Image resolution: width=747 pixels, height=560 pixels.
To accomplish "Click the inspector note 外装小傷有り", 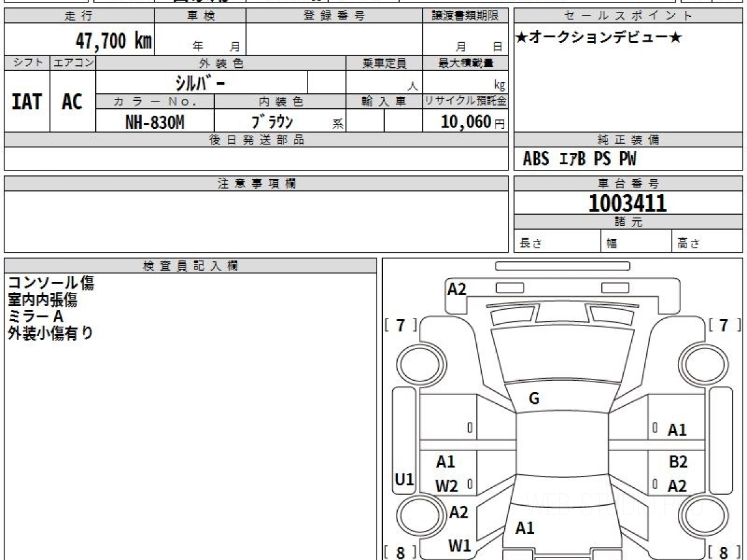I will tap(50, 334).
